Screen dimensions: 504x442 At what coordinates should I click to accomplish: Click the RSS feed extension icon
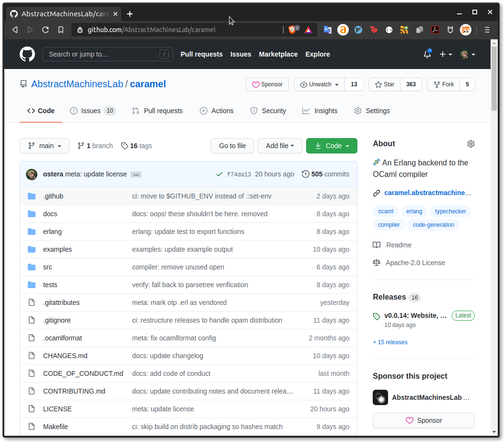(404, 30)
